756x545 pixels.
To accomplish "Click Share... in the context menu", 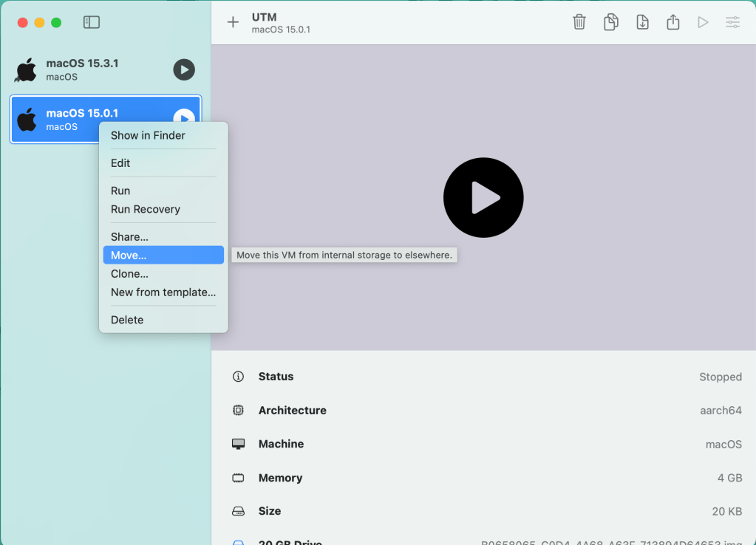I will point(129,237).
